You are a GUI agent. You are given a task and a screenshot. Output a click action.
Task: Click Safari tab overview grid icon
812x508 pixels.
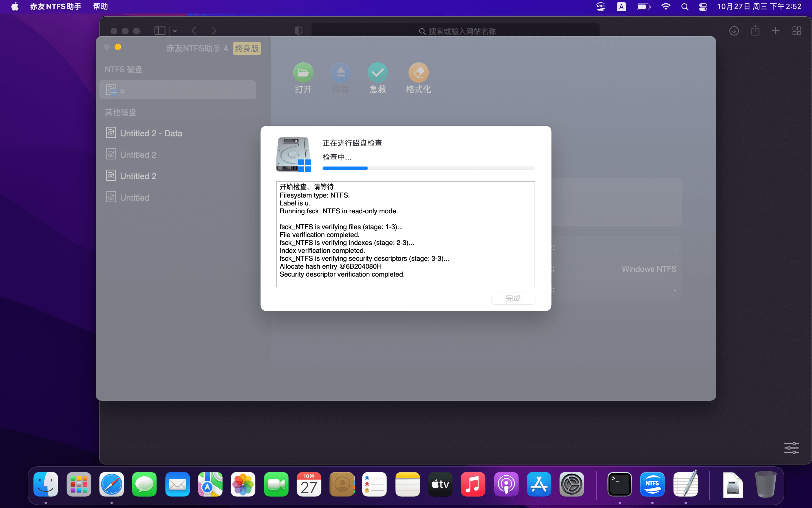coord(796,31)
